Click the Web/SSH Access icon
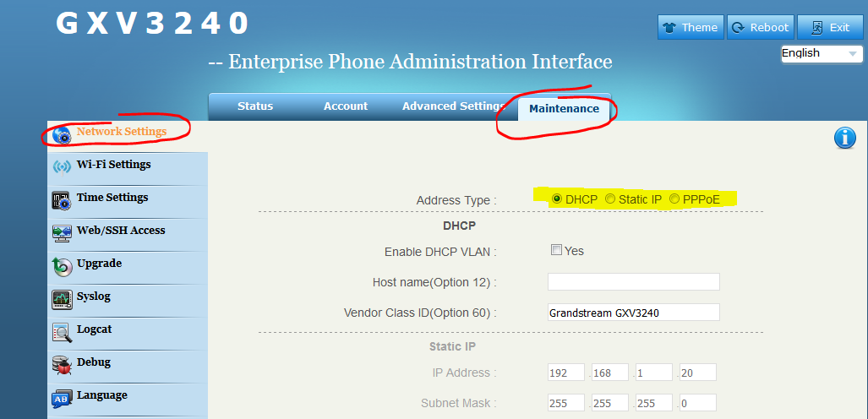Image resolution: width=868 pixels, height=419 pixels. [x=62, y=232]
